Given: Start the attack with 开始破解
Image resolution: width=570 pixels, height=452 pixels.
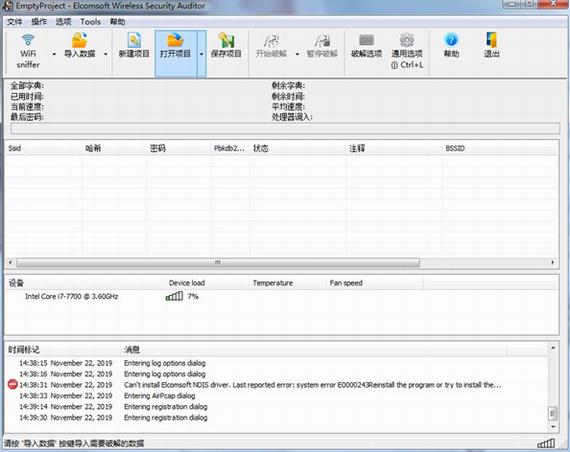Looking at the screenshot, I should (271, 45).
